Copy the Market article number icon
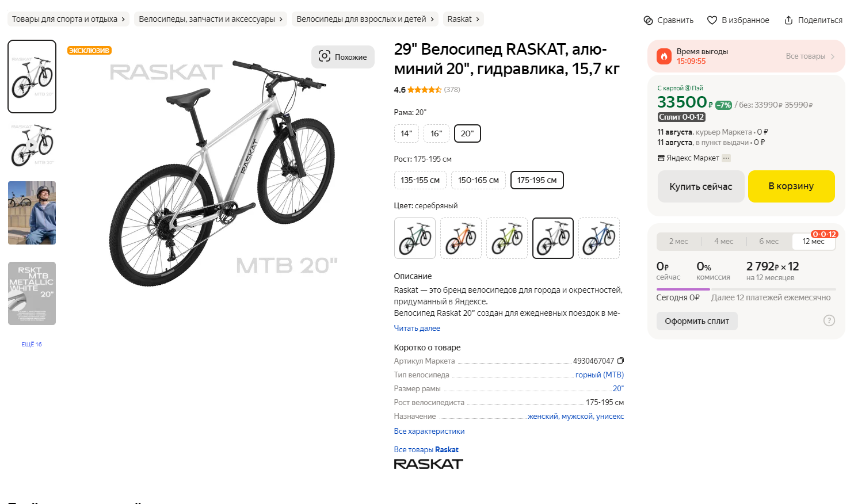 pyautogui.click(x=620, y=361)
